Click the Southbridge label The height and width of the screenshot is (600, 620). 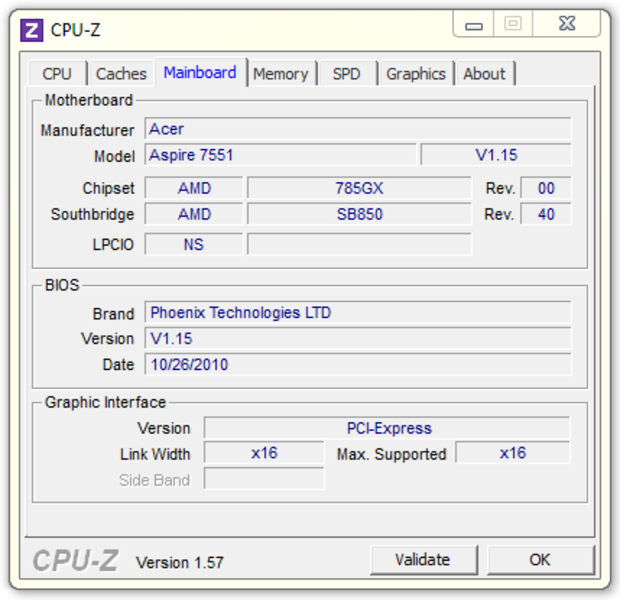click(x=93, y=214)
